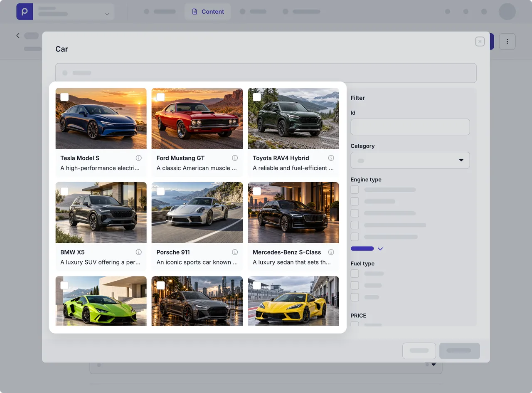The height and width of the screenshot is (393, 532).
Task: Check the third Engine type option
Action: tap(355, 213)
